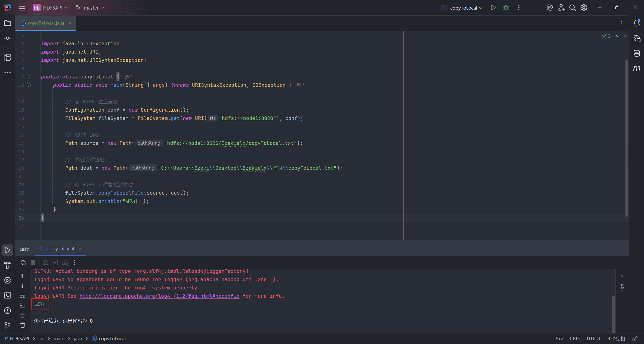Clear console output with trash icon

[23, 325]
